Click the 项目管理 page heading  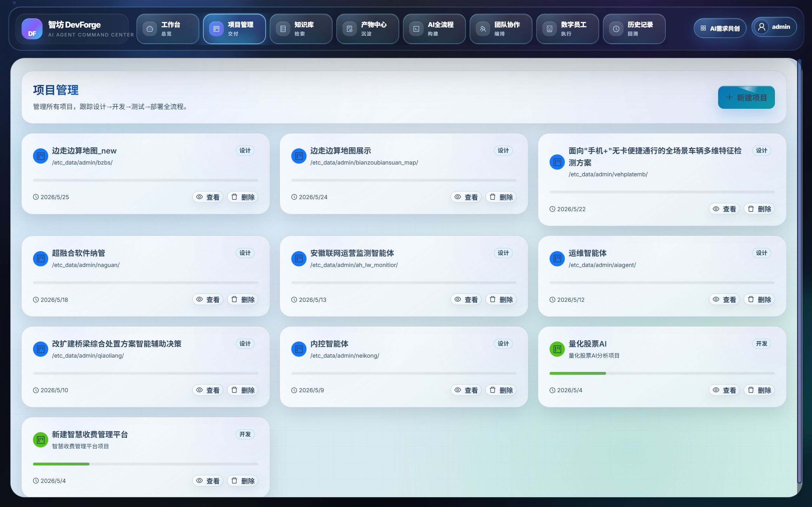pos(56,90)
